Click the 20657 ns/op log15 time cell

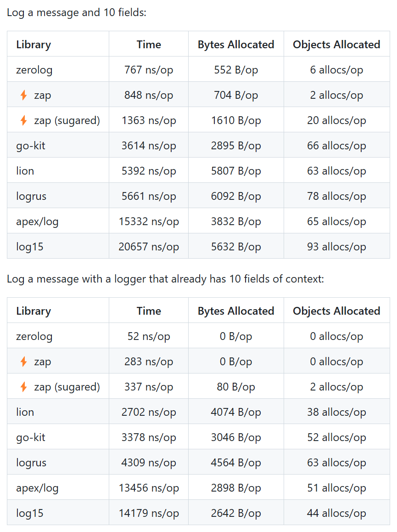tap(149, 247)
